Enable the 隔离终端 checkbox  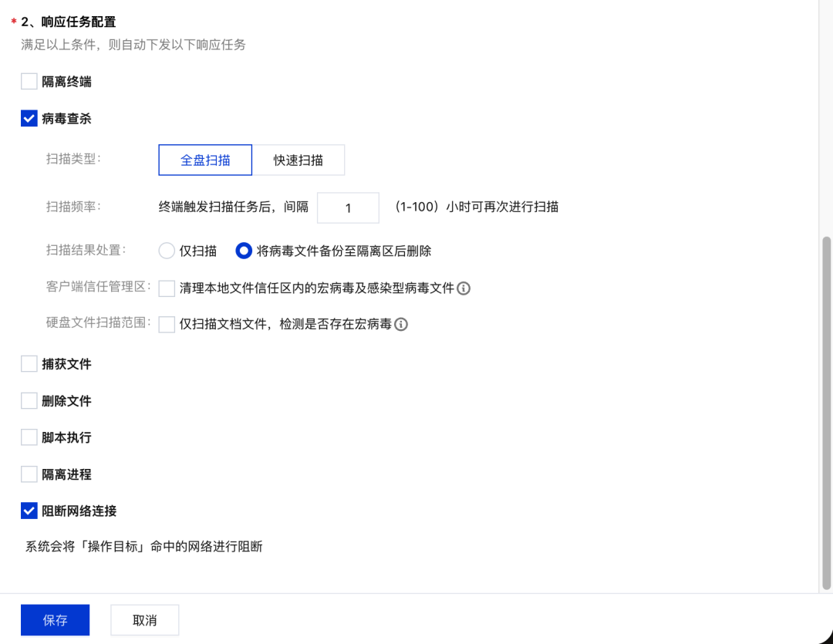(28, 81)
